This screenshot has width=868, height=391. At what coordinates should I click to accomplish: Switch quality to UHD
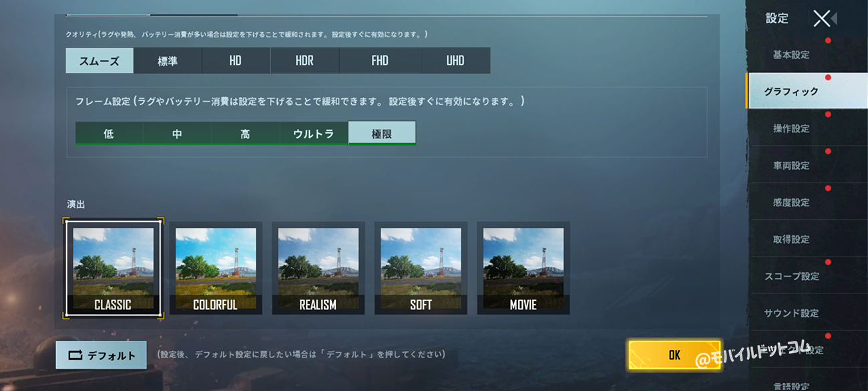[x=455, y=61]
